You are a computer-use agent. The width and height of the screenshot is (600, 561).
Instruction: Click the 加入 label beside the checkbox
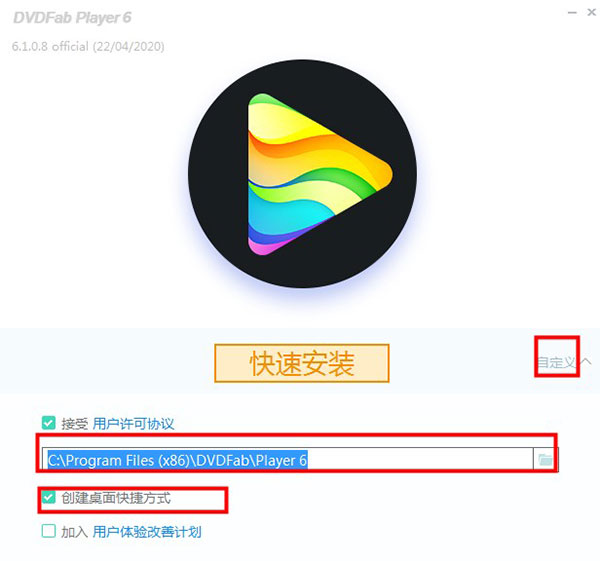pos(75,532)
